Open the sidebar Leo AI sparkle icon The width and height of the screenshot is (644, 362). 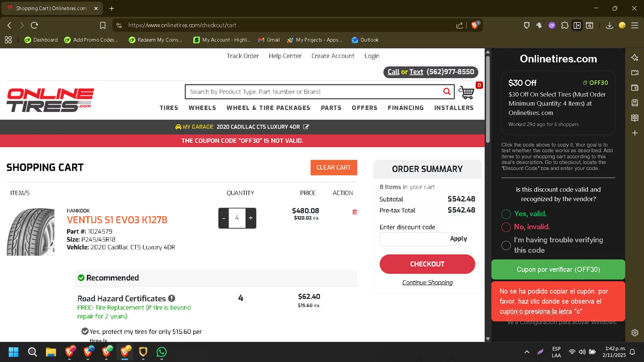635,57
